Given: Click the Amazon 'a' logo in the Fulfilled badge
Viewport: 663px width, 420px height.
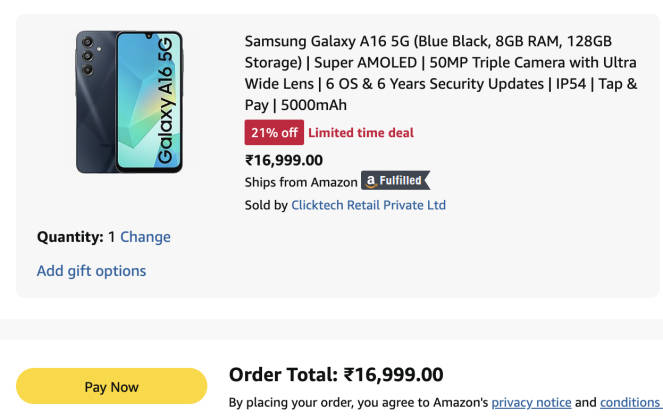Looking at the screenshot, I should 371,182.
